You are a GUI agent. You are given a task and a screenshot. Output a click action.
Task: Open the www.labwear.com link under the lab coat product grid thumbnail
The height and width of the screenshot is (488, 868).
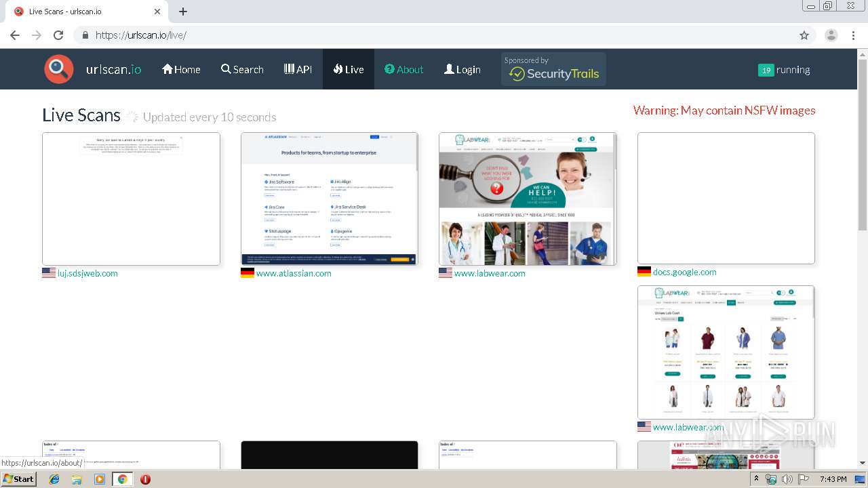tap(688, 427)
